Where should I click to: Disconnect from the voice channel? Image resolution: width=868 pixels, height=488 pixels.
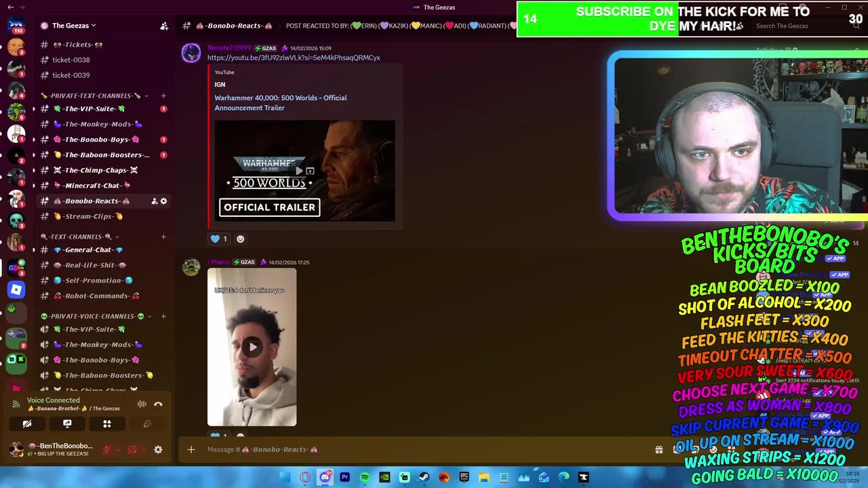158,404
